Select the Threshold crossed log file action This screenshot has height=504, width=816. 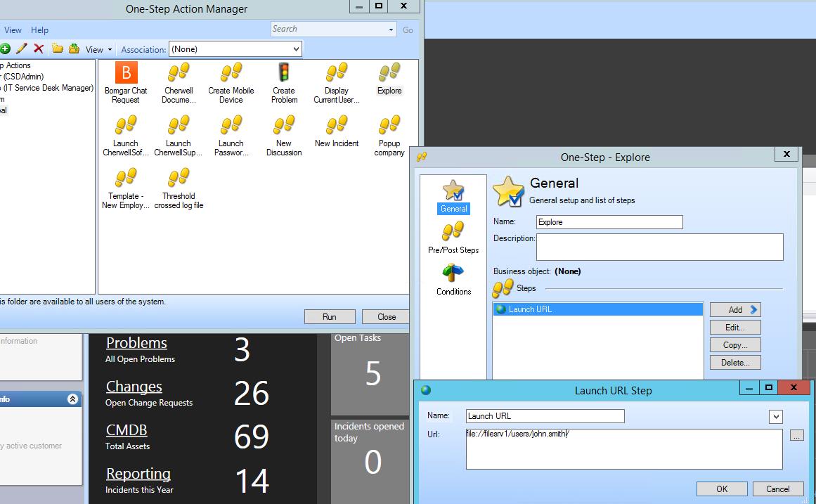(x=178, y=183)
